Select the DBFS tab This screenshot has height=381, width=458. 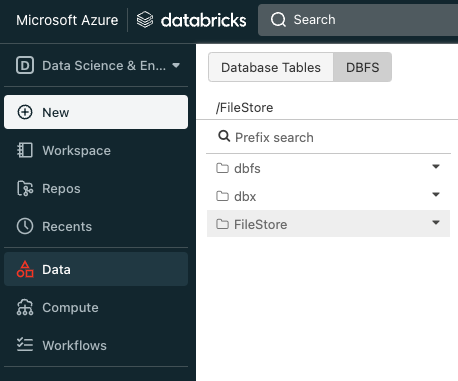point(362,67)
